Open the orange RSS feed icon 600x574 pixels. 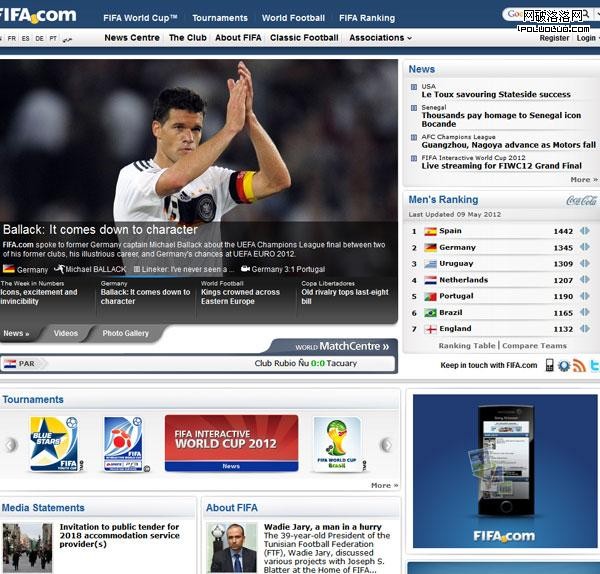579,365
